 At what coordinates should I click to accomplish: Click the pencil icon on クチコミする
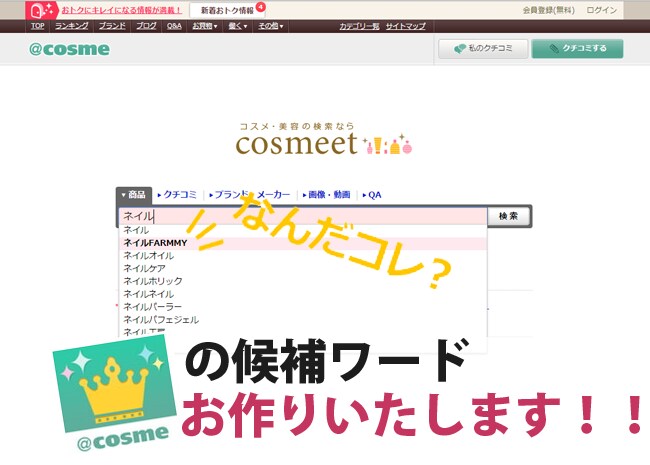(554, 49)
